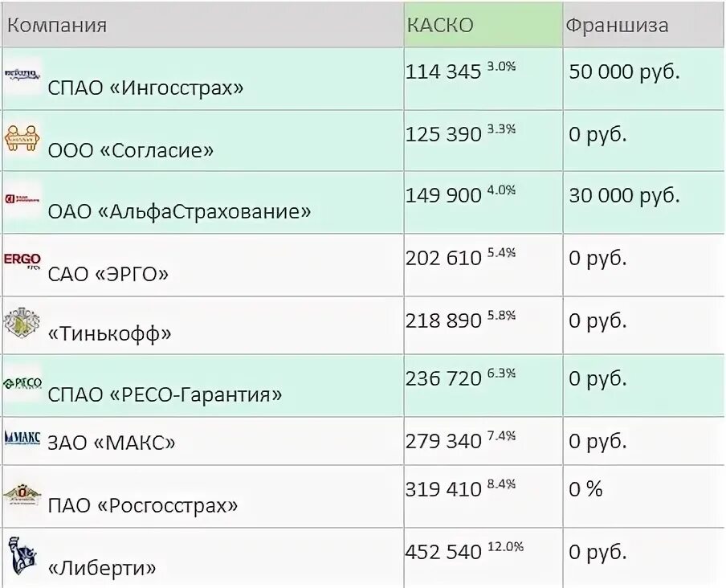The width and height of the screenshot is (726, 588).
Task: Open СПАО «Ингосстрах» company name
Action: click(145, 88)
